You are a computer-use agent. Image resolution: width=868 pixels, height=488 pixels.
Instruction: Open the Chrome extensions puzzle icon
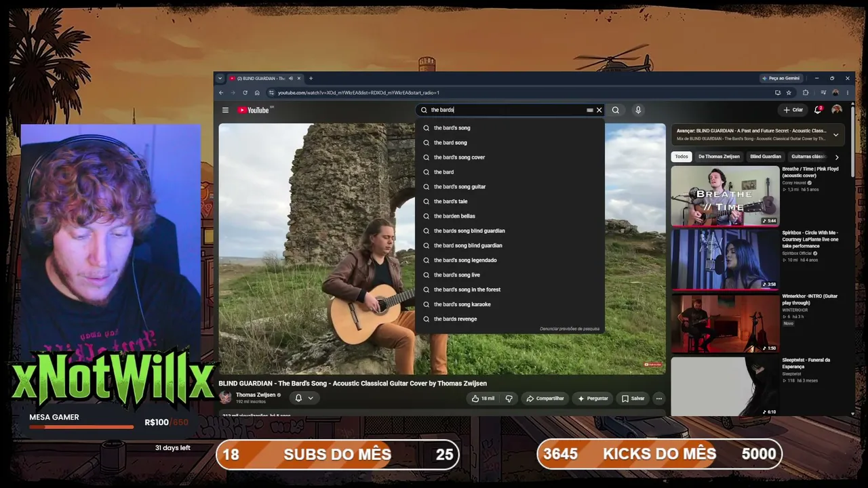[x=806, y=93]
